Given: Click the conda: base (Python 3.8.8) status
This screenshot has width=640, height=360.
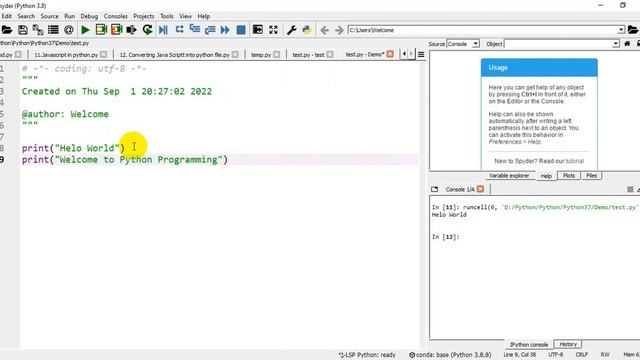Looking at the screenshot, I should pyautogui.click(x=450, y=355).
